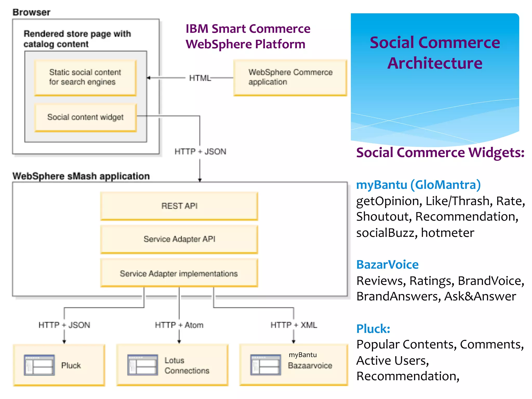Click the 'Reviews, Ratings, BrandVoice,' line
This screenshot has height=399, width=532.
pos(440,281)
